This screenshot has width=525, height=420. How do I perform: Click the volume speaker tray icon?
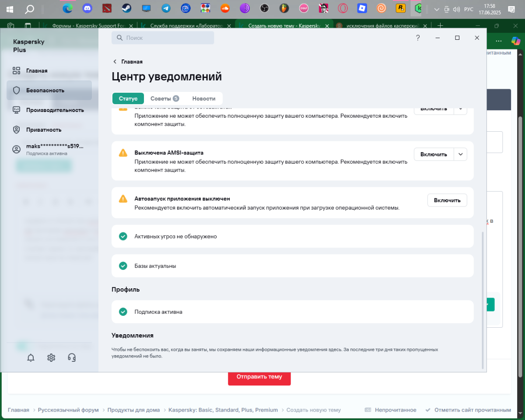point(457,9)
